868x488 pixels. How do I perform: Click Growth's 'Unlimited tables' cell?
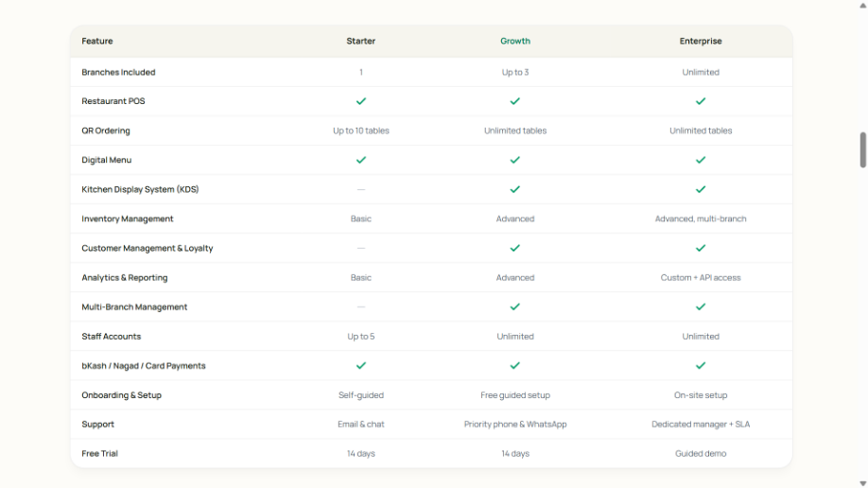pos(514,131)
